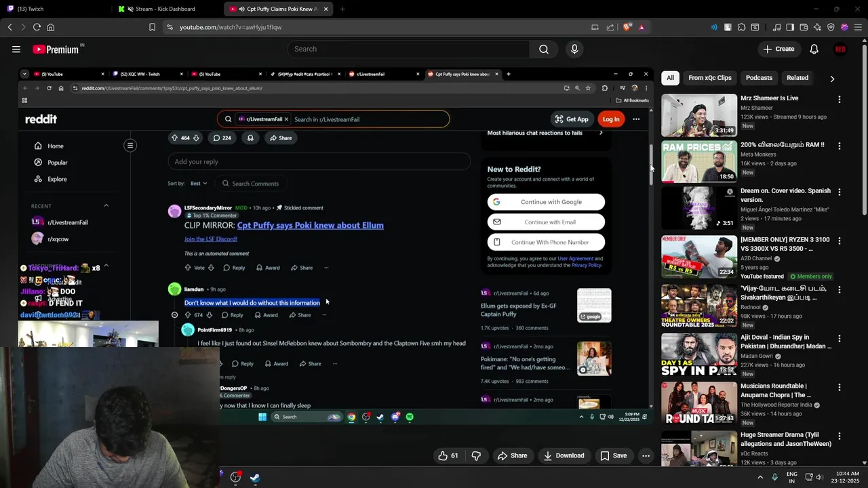
Task: Open YouTube notifications bell
Action: pyautogui.click(x=814, y=49)
